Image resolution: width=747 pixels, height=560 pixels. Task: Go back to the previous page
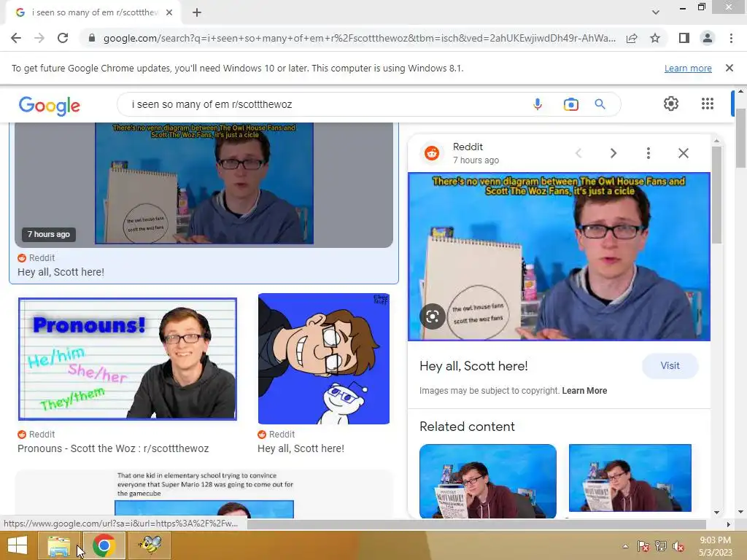[16, 38]
